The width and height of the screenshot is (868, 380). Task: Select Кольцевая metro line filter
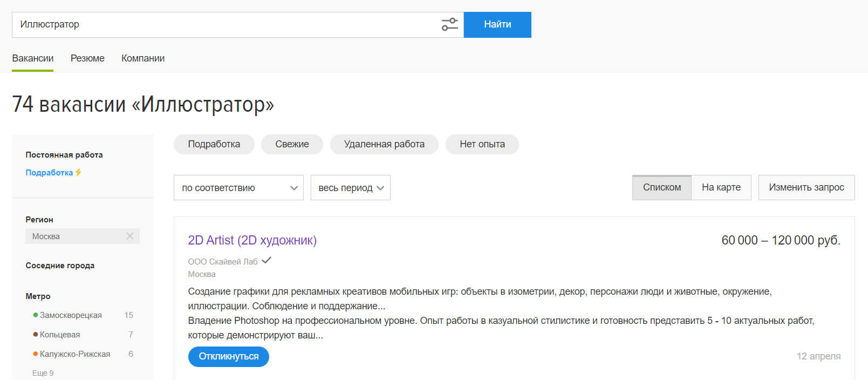[59, 335]
